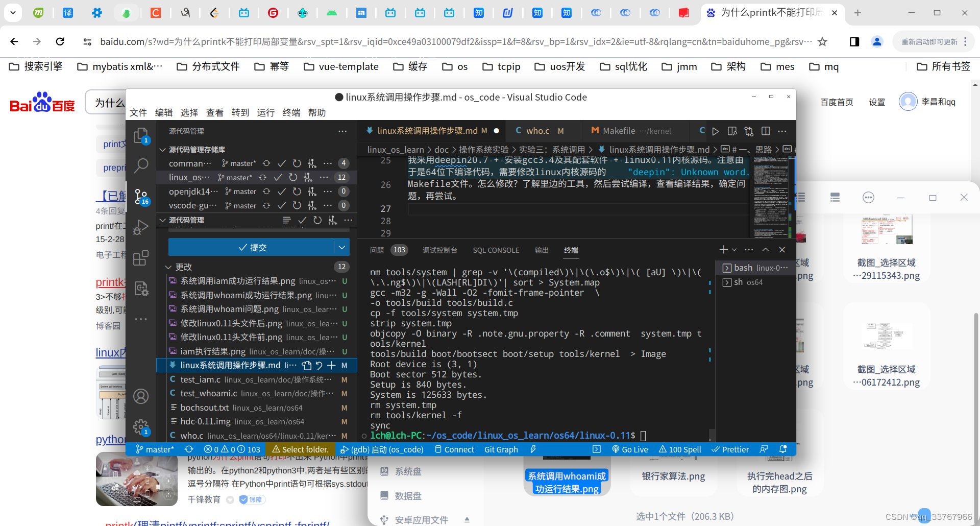Toggle view as list icon in source control header
This screenshot has height=526, width=980.
coord(287,220)
